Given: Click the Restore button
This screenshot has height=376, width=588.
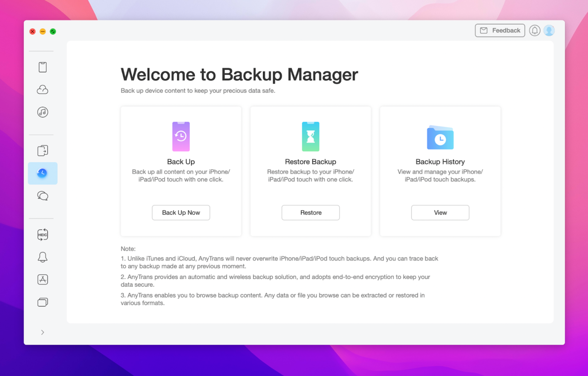Looking at the screenshot, I should point(311,212).
